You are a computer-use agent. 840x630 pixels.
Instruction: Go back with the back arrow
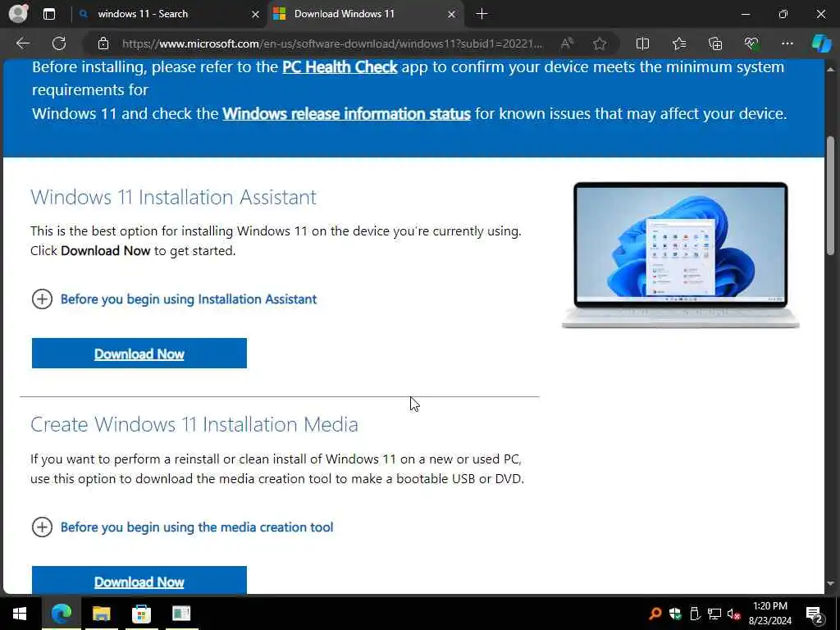click(22, 43)
